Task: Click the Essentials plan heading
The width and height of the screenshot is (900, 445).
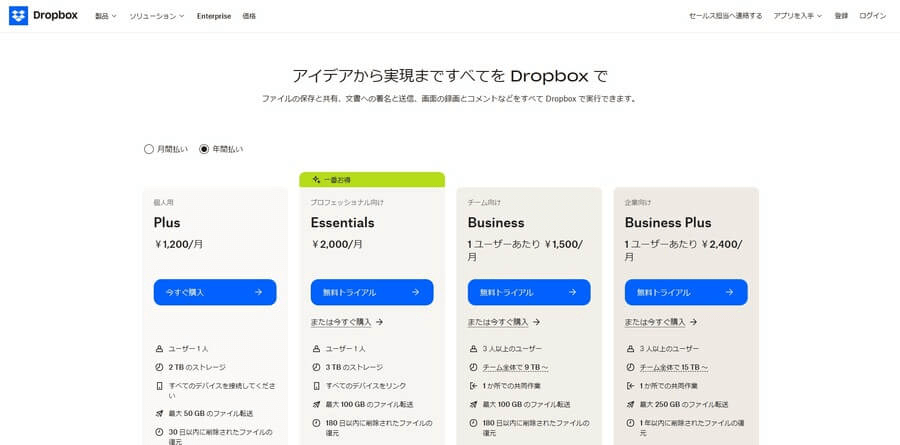Action: click(x=343, y=223)
